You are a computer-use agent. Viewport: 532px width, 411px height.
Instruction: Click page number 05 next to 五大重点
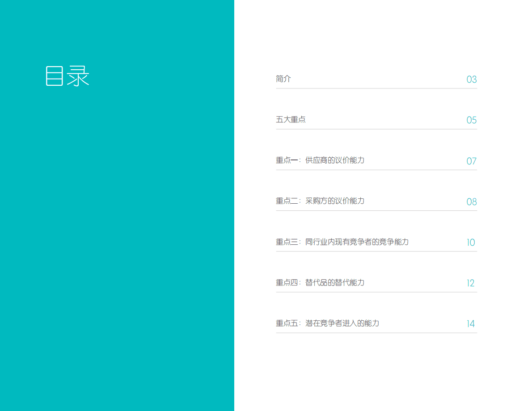point(472,120)
